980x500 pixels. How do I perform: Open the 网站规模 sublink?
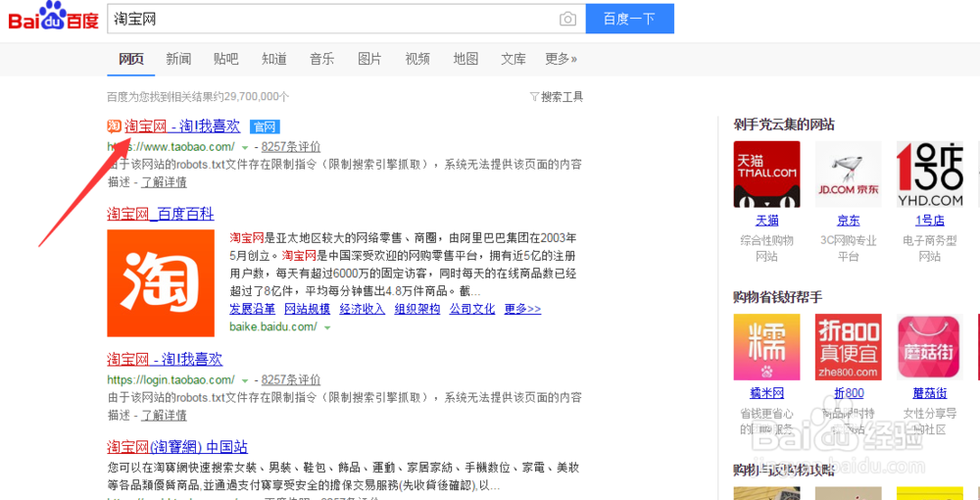tap(308, 309)
